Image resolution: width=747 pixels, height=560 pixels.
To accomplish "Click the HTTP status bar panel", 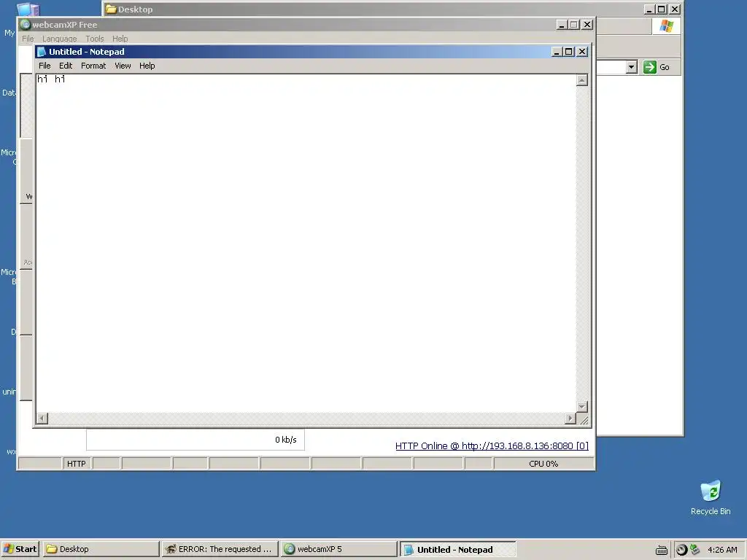I will tap(76, 463).
